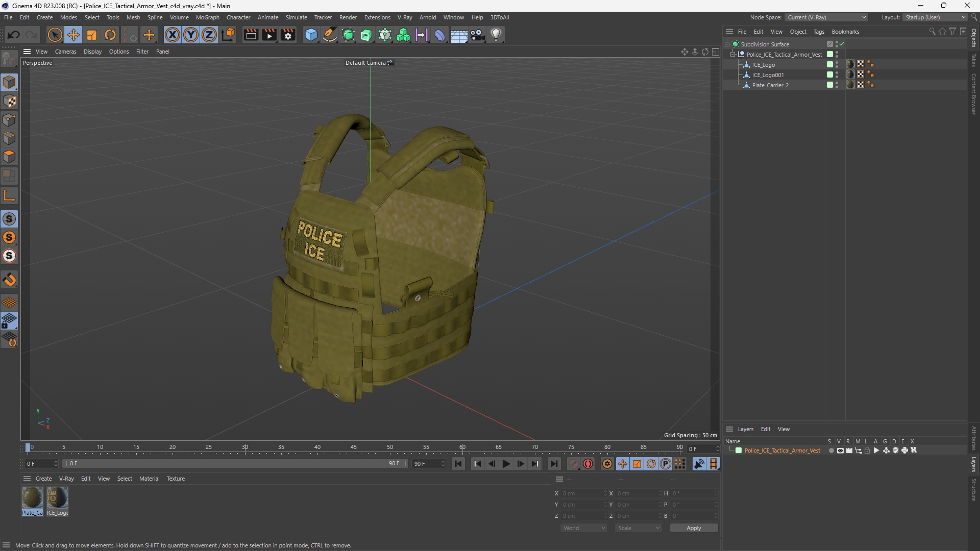Select the Live Selection tool
Image resolution: width=980 pixels, height=551 pixels.
pyautogui.click(x=55, y=35)
